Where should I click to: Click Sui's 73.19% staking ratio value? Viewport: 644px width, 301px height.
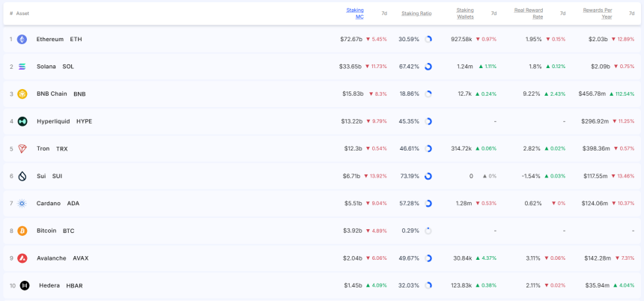[x=409, y=176]
